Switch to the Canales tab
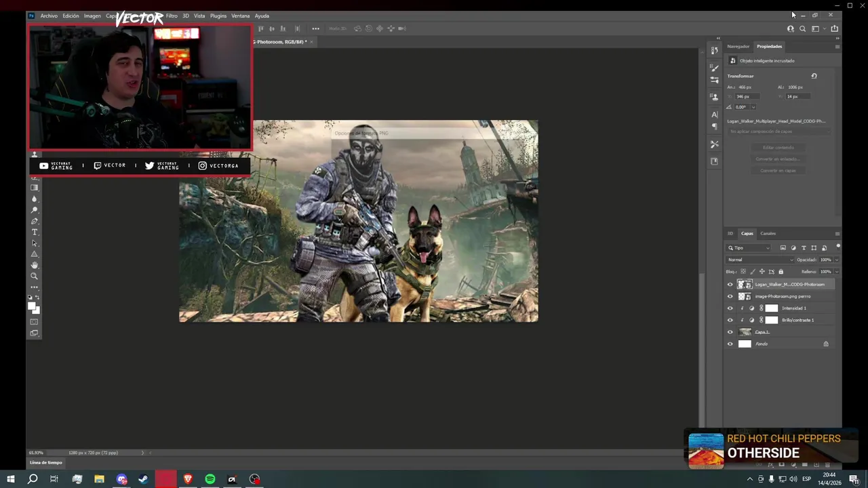Image resolution: width=868 pixels, height=488 pixels. pos(768,234)
